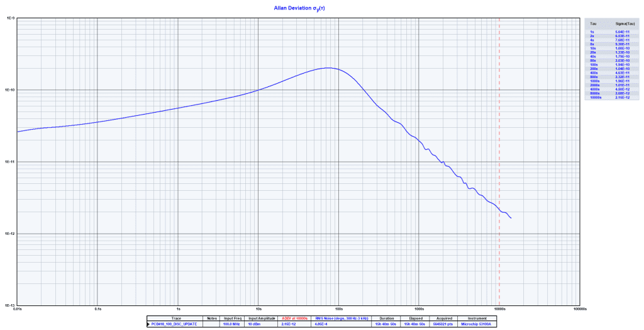
Task: Click the Allan Deviation plot title
Action: pos(299,8)
